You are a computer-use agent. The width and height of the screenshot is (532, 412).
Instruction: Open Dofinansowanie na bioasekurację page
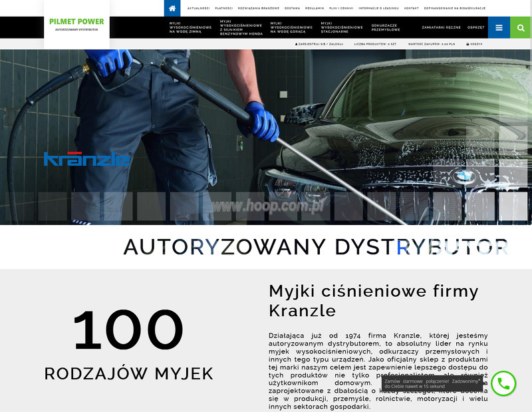pos(455,8)
